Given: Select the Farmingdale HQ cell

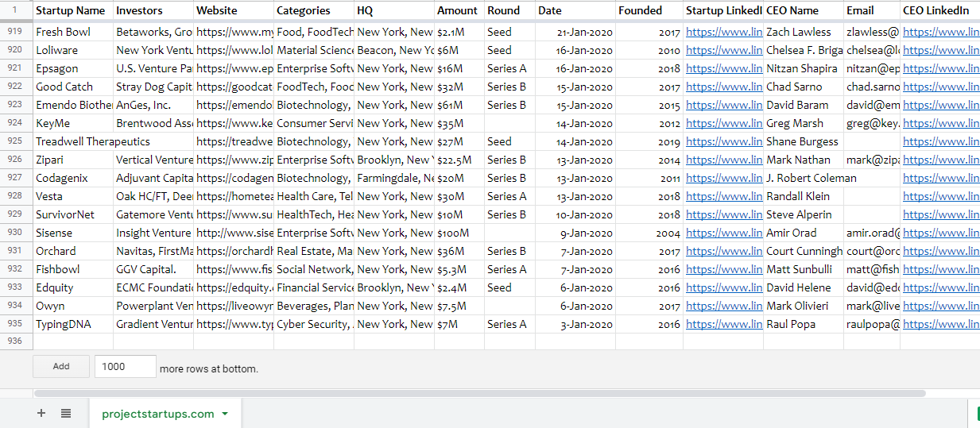Looking at the screenshot, I should coord(394,178).
